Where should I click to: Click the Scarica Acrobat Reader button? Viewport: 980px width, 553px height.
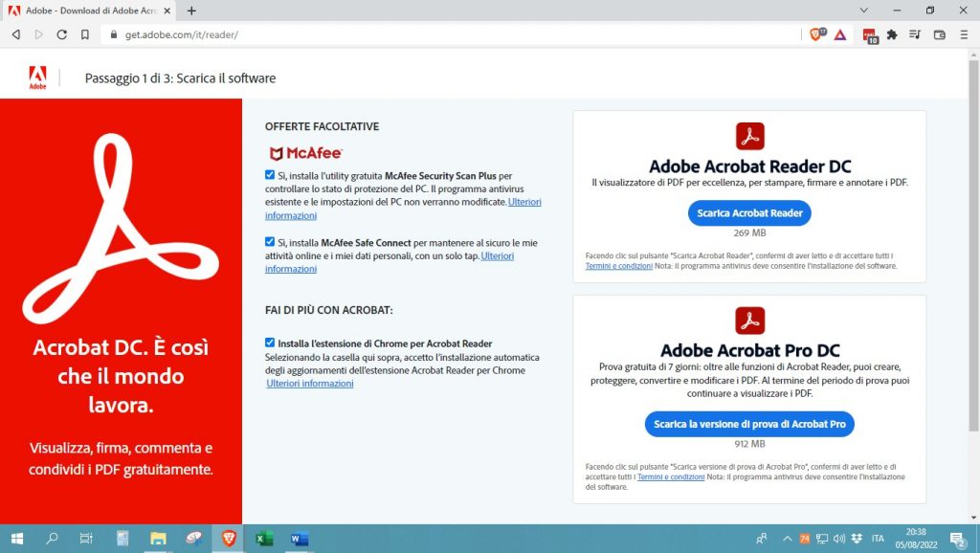[749, 212]
